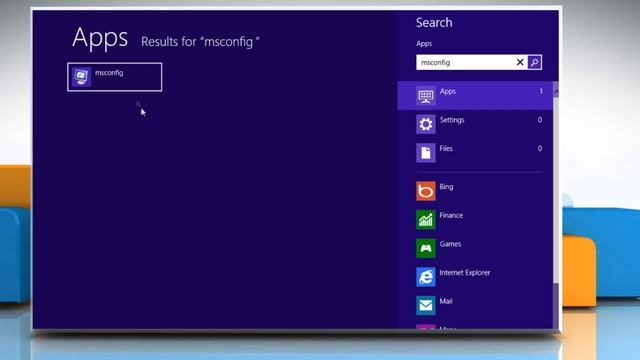Screen dimensions: 640x360
Task: Search within Bing label
Action: tap(446, 187)
